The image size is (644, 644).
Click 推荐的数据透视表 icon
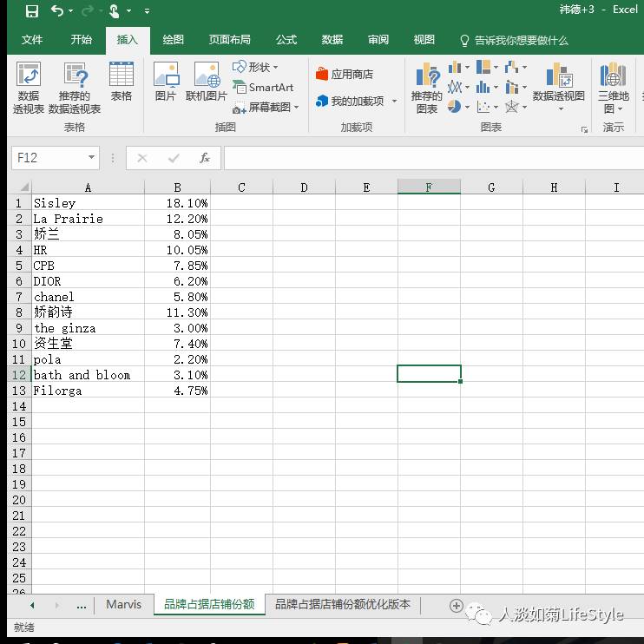tap(75, 88)
